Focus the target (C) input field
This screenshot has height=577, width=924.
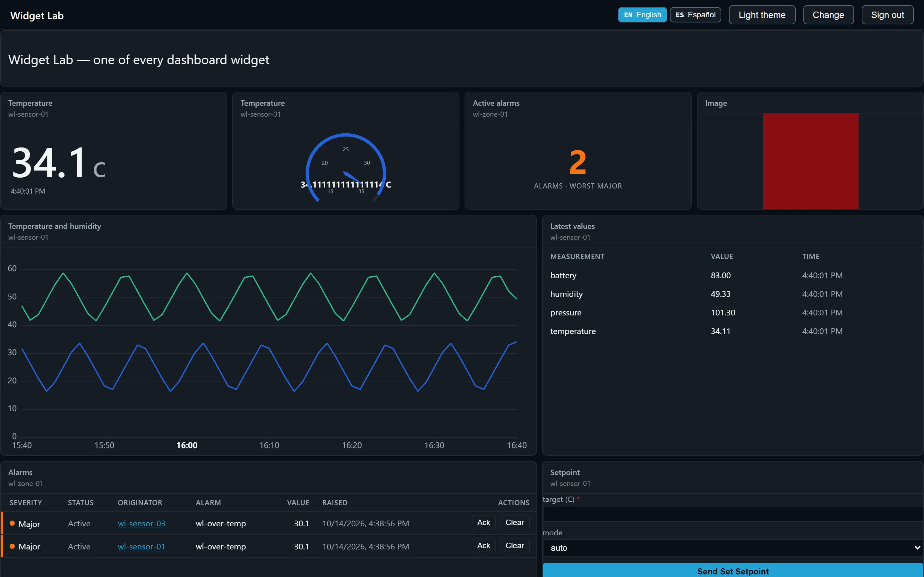tap(733, 514)
